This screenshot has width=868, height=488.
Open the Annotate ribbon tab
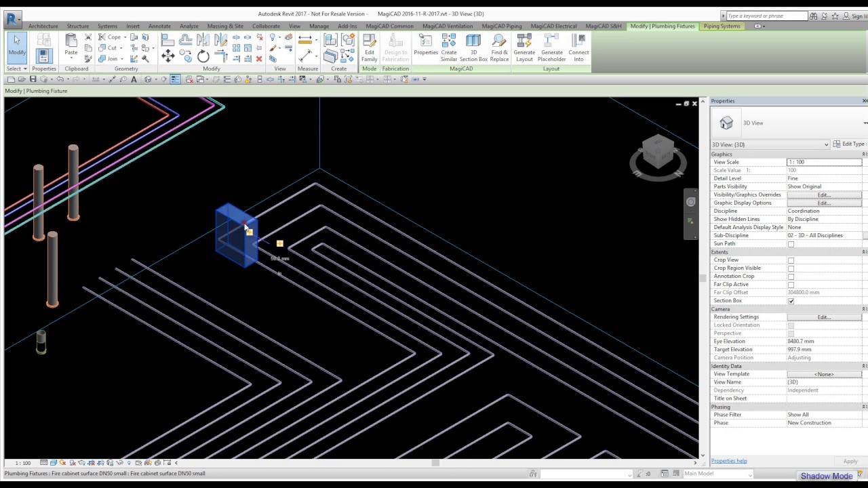click(x=159, y=26)
